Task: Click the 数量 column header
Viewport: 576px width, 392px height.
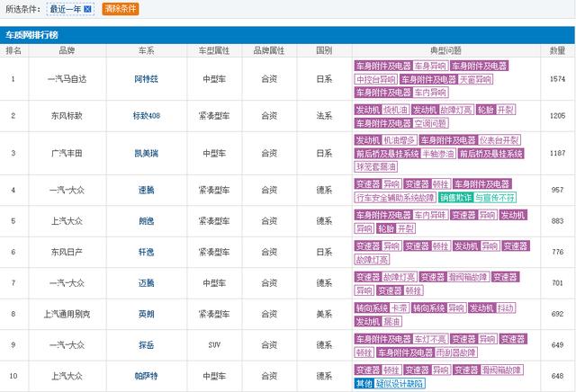Action: pos(557,50)
